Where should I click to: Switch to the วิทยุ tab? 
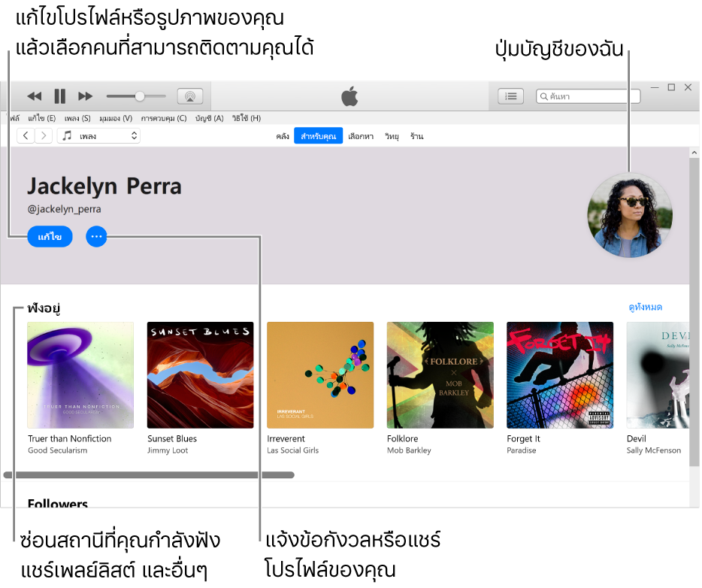pyautogui.click(x=392, y=136)
